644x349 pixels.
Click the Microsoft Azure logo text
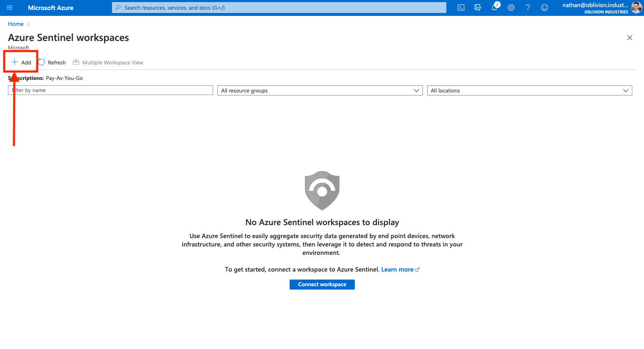pyautogui.click(x=51, y=8)
